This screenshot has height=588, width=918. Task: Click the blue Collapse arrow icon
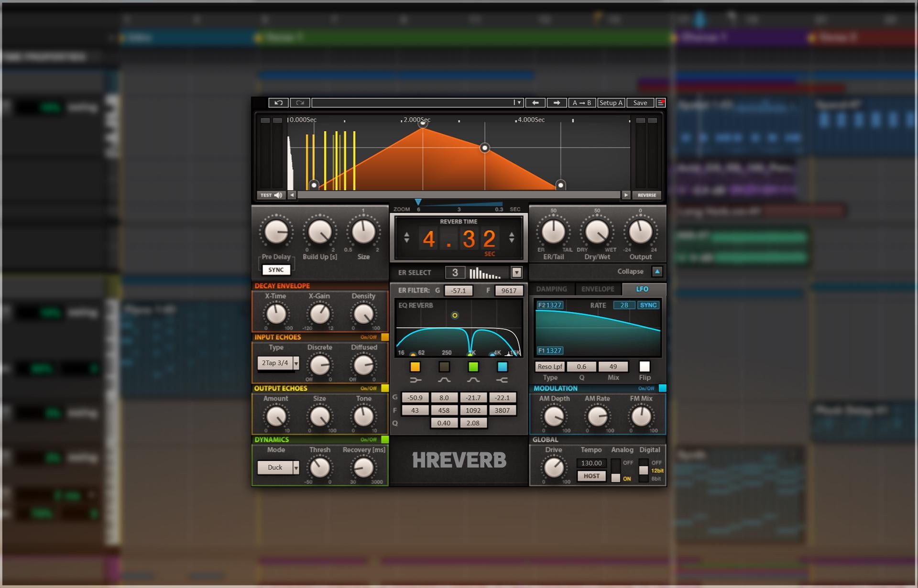(657, 272)
